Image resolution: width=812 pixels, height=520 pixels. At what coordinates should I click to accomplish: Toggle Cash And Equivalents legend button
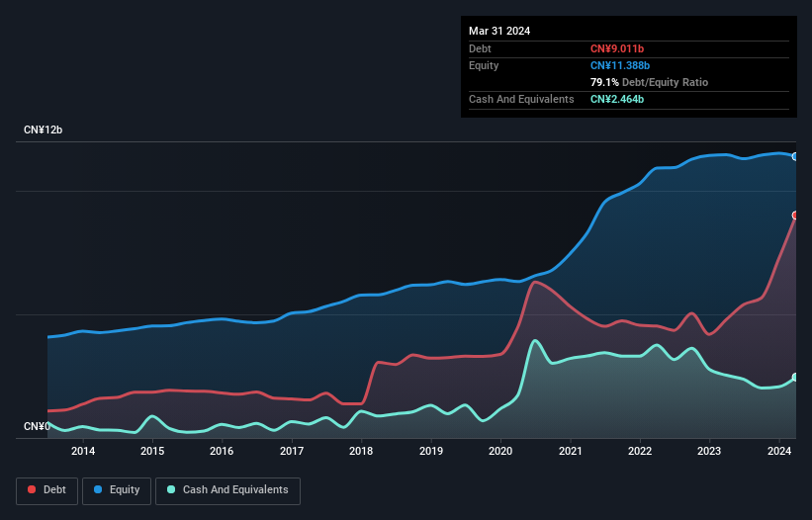click(x=227, y=490)
